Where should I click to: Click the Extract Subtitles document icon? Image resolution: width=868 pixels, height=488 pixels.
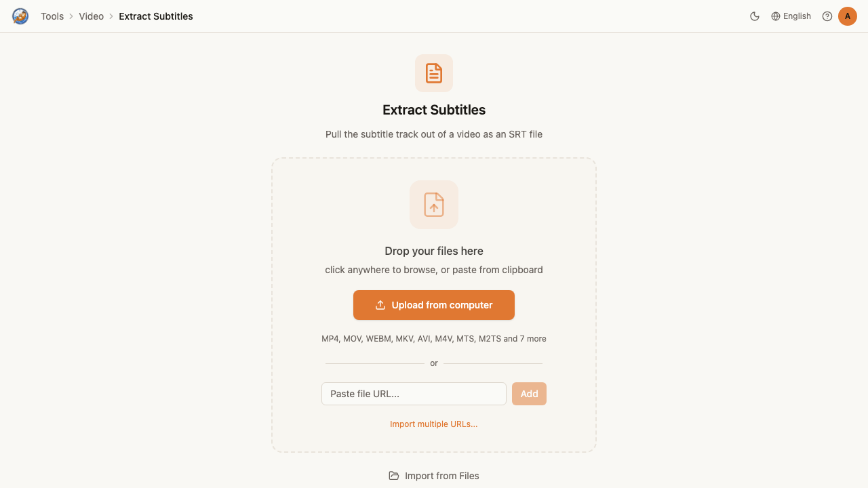[434, 73]
